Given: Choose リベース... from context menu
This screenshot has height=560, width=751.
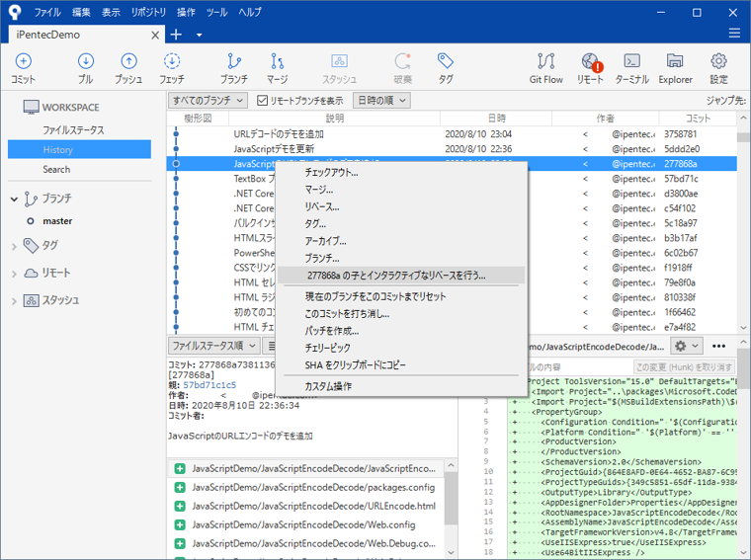Looking at the screenshot, I should pos(401,207).
